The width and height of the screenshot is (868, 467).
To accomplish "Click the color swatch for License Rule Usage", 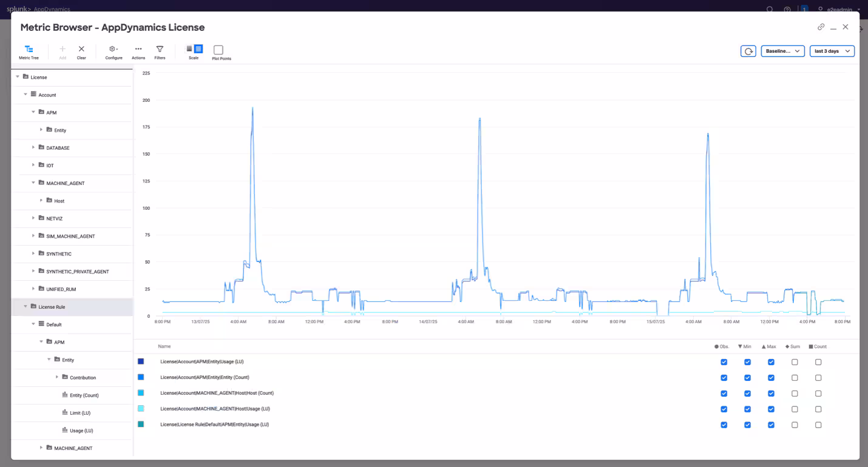I will point(141,425).
